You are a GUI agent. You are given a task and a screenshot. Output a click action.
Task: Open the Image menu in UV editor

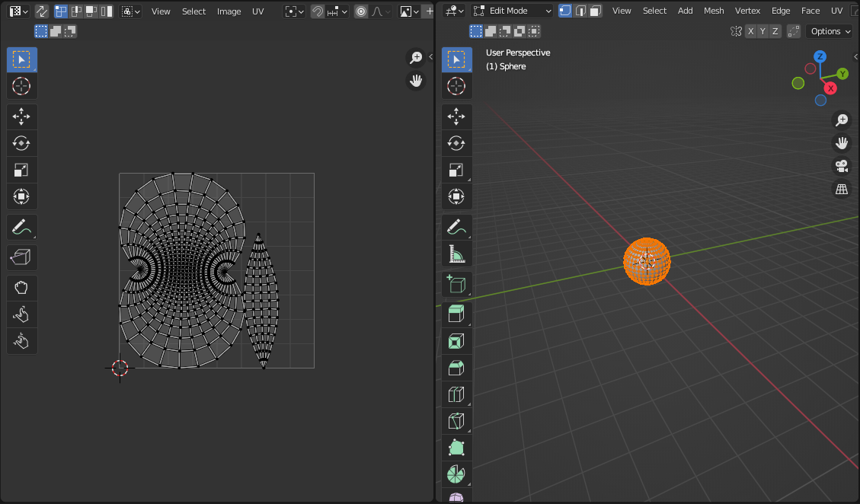[x=229, y=11]
